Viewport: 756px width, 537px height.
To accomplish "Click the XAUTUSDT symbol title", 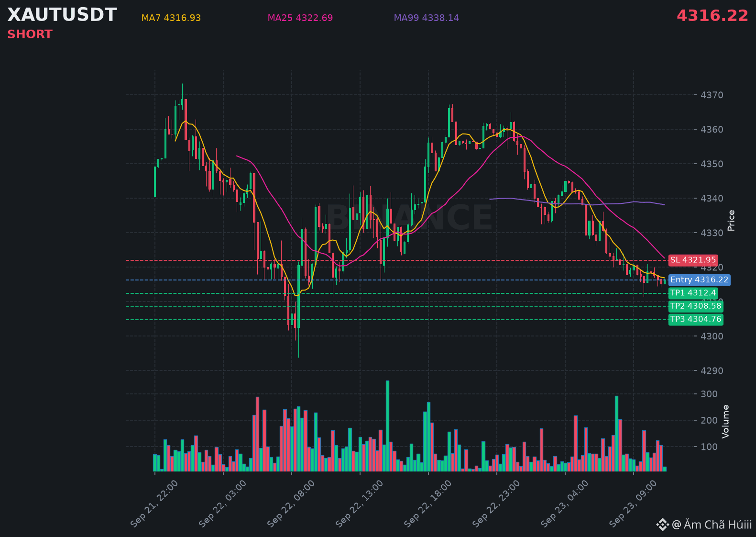I will [x=62, y=15].
